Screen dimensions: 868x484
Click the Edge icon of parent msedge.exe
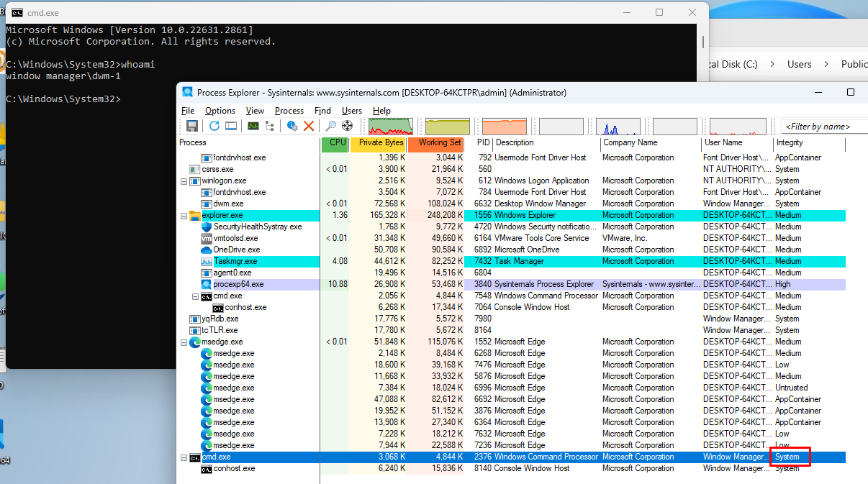(x=194, y=342)
